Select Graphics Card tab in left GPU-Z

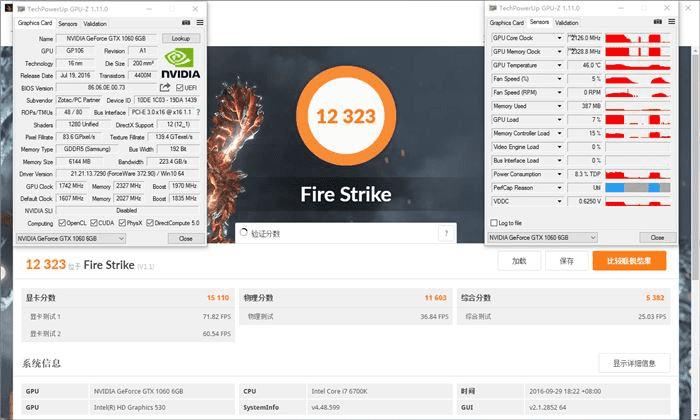(x=35, y=23)
